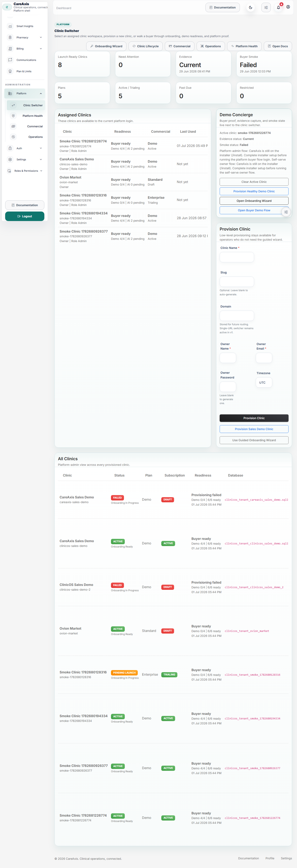Open Operations sidebar item
297x868 pixels.
[26, 137]
